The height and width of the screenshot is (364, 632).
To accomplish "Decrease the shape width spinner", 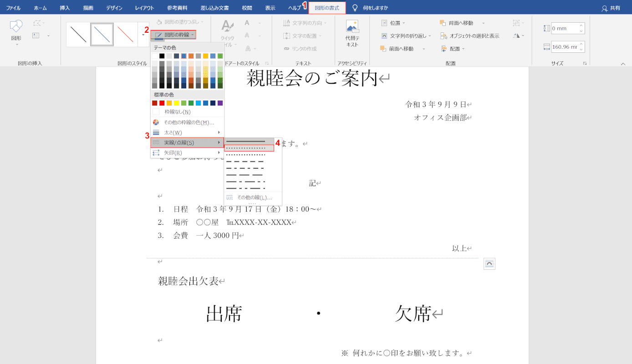I will coord(581,50).
